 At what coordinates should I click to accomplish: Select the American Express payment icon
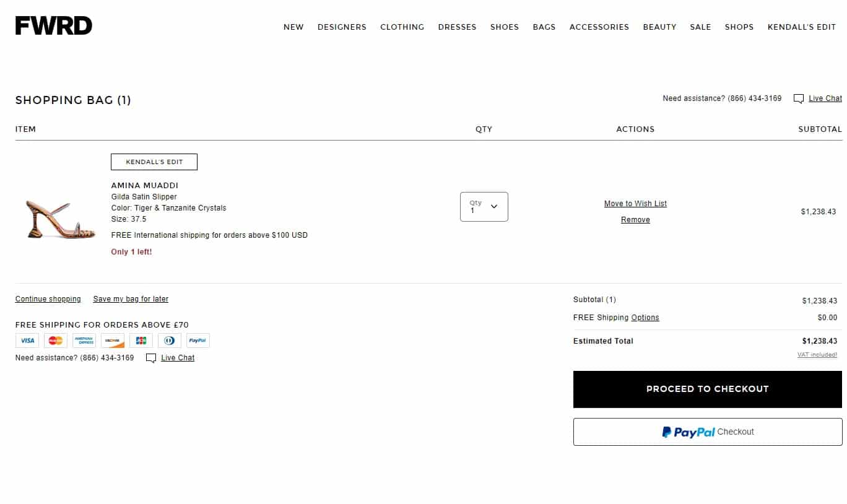coord(84,340)
